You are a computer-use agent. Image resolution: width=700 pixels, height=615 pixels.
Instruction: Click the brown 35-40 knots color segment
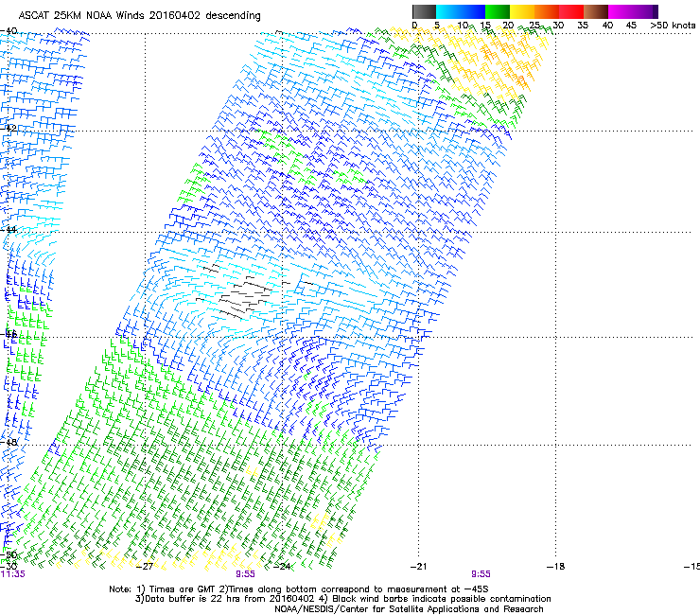point(596,11)
